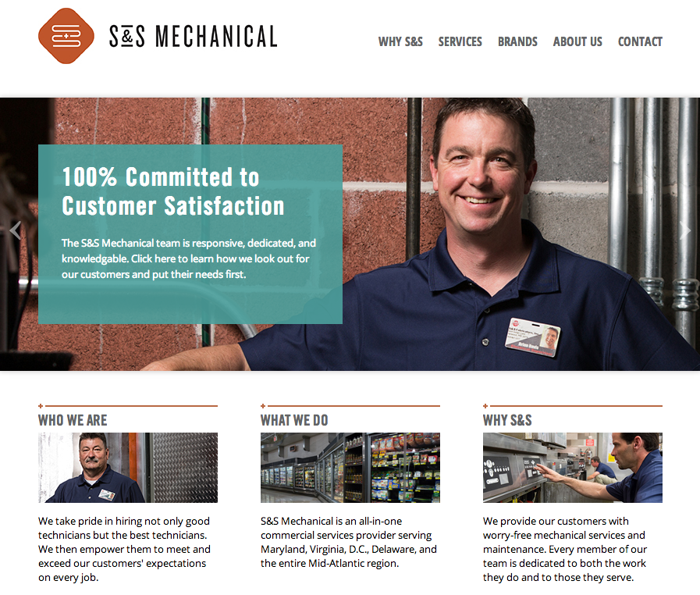This screenshot has height=595, width=700.
Task: Open the WHAT WE DO heading
Action: (294, 420)
